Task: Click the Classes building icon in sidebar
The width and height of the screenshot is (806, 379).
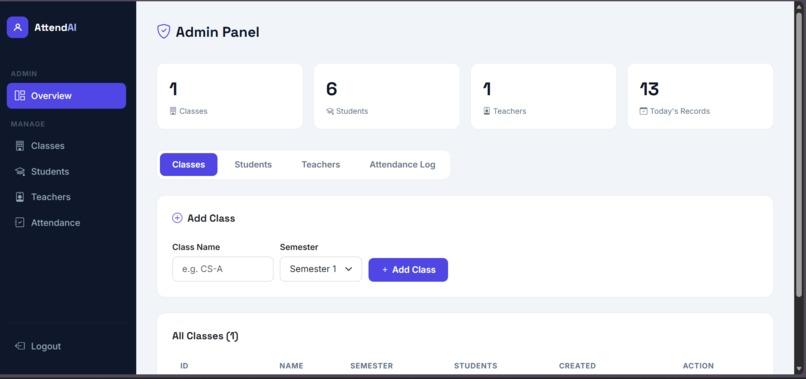Action: 20,146
